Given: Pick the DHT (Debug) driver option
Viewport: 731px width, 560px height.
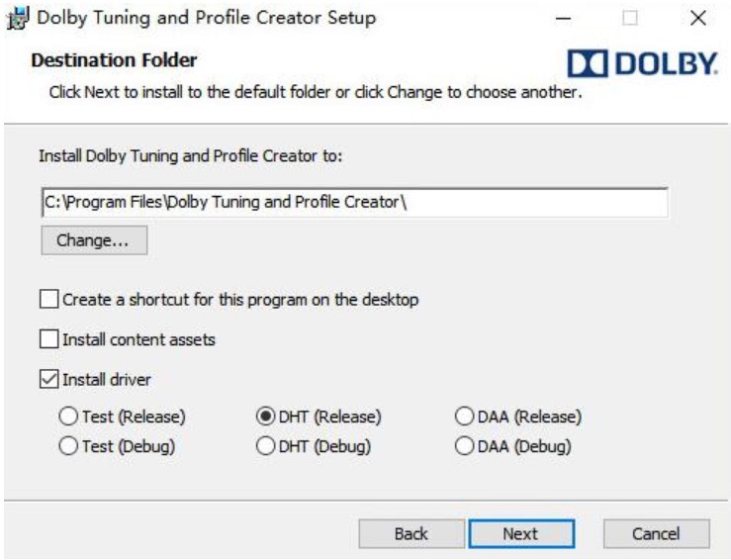Looking at the screenshot, I should (265, 446).
